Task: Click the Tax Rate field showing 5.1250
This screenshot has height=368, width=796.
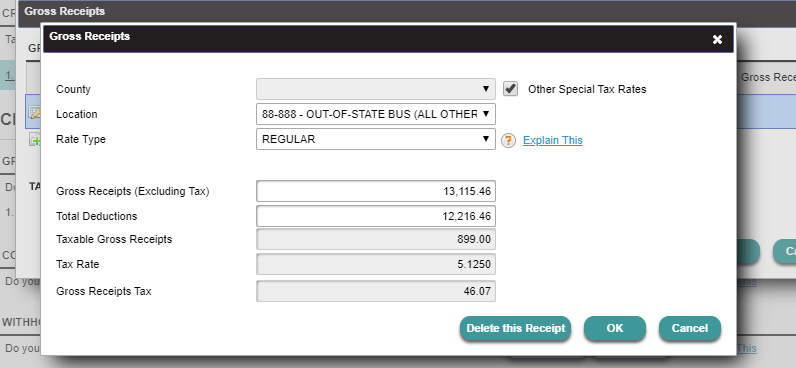Action: (376, 264)
